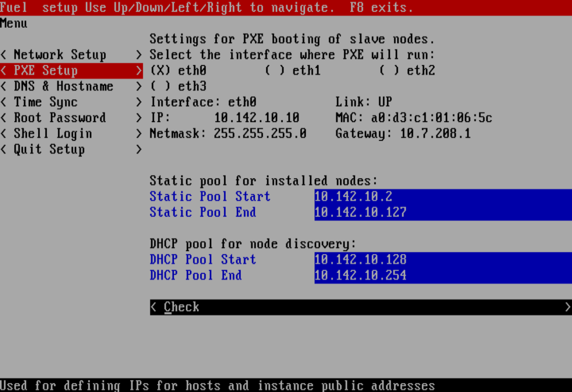Viewport: 572px width, 392px height.
Task: Focus the DHCP Pool End field
Action: coord(443,275)
